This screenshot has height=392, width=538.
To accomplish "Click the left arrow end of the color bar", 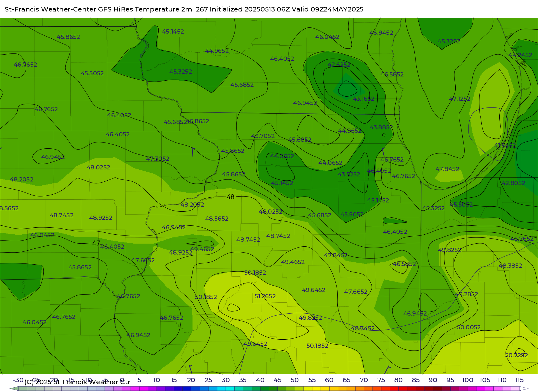I will tap(14, 389).
